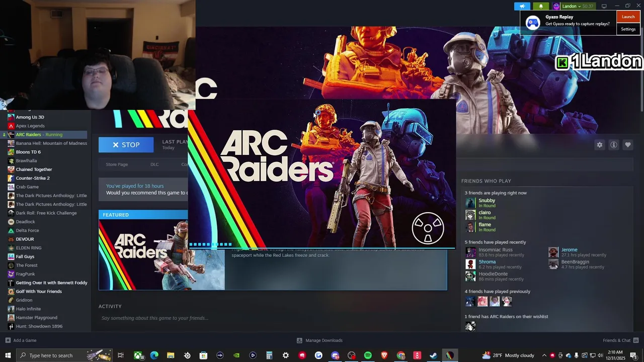The image size is (644, 362).
Task: Open the DLC tab
Action: (154, 164)
